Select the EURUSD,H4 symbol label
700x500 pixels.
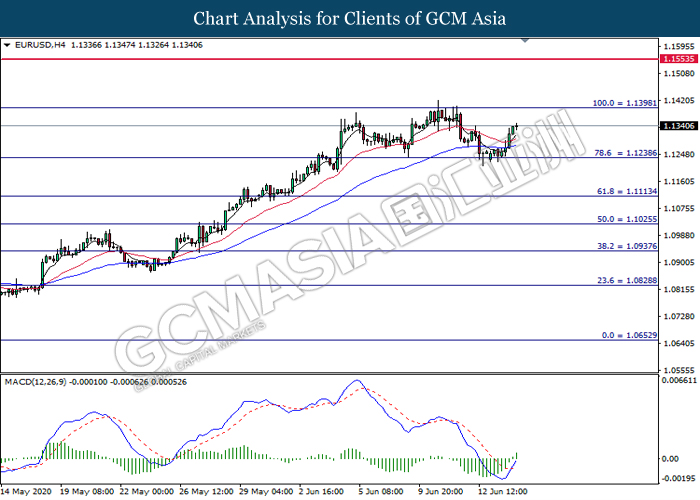[x=40, y=45]
